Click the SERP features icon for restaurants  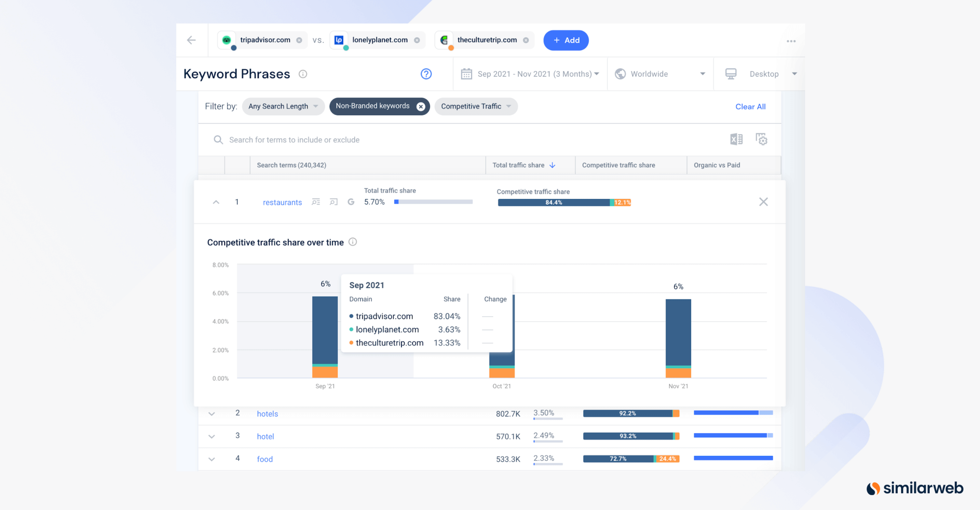tap(316, 202)
